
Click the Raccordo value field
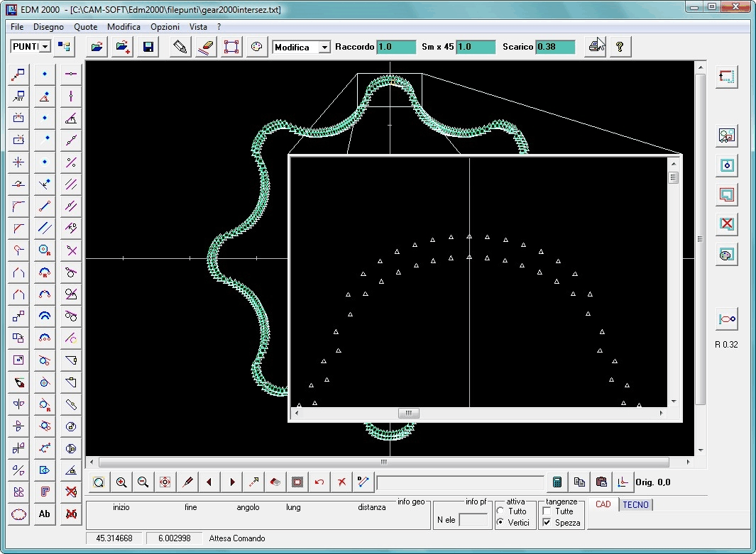pos(396,47)
